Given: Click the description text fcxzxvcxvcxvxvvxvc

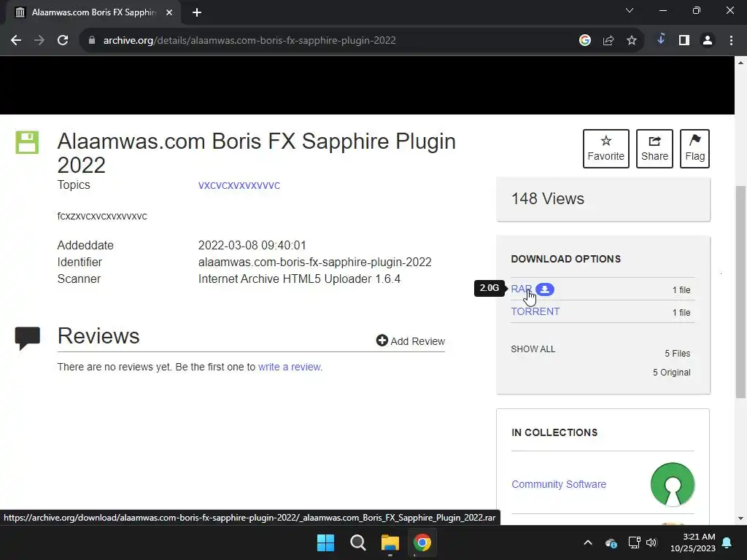Looking at the screenshot, I should coord(102,216).
